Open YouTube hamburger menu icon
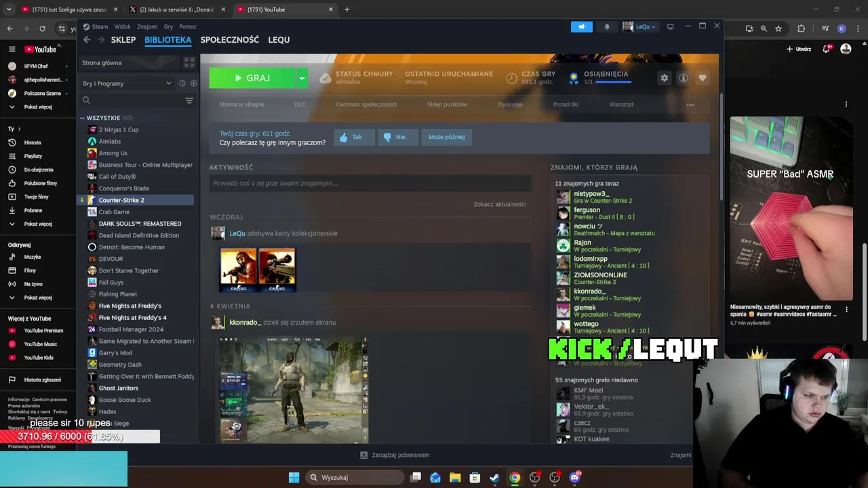868x488 pixels. point(12,49)
